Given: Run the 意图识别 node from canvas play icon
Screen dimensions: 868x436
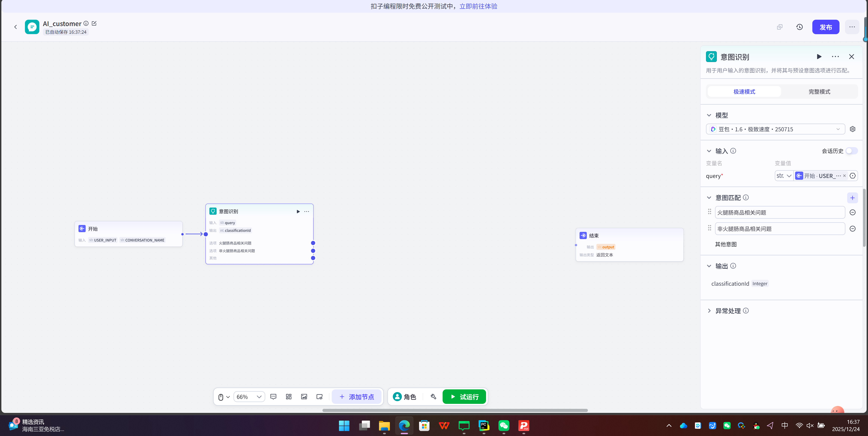Looking at the screenshot, I should click(x=298, y=211).
